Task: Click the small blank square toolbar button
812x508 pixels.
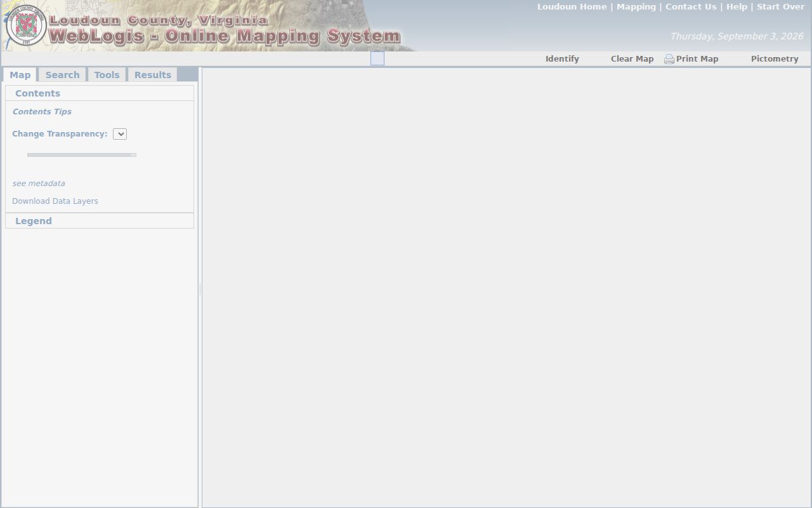Action: [377, 58]
